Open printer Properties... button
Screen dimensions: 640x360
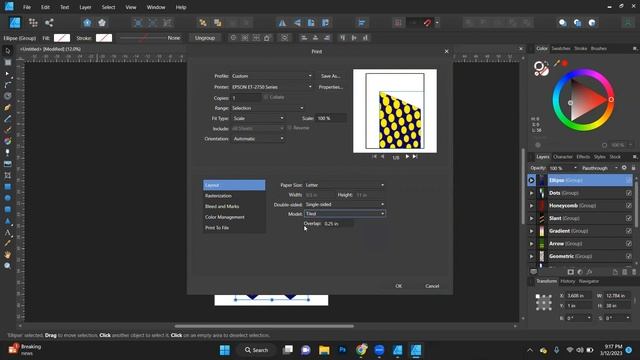[x=330, y=87]
